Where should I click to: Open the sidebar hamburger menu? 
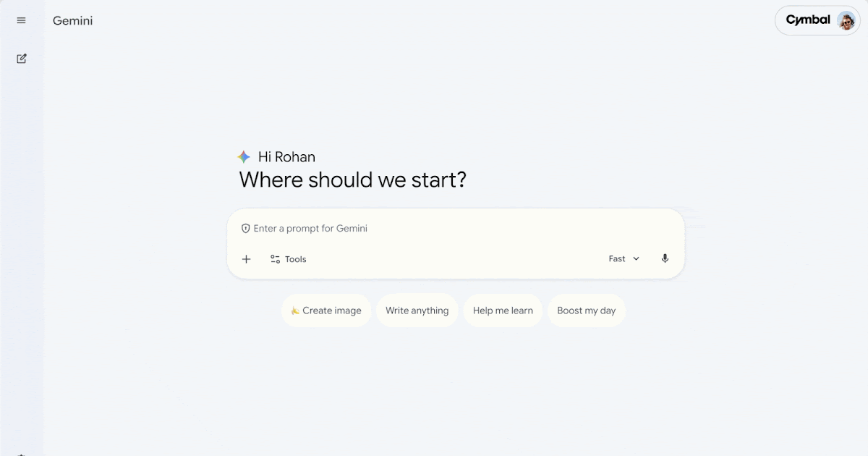[x=21, y=20]
